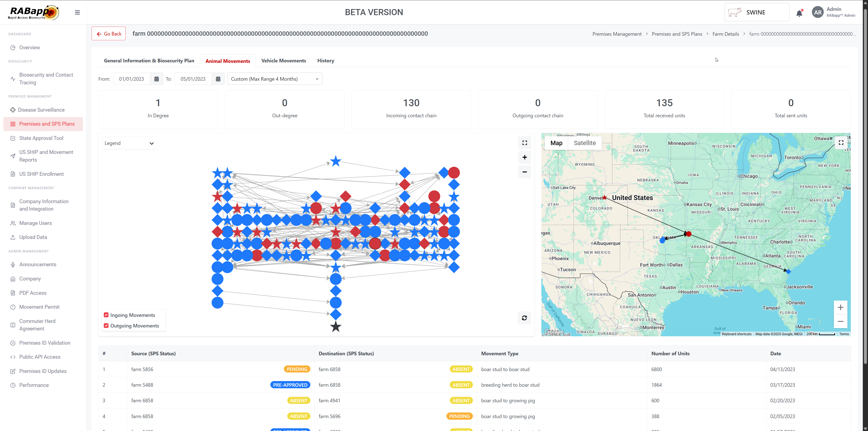This screenshot has height=431, width=868.
Task: Refresh the network graph using the refresh icon
Action: (x=524, y=318)
